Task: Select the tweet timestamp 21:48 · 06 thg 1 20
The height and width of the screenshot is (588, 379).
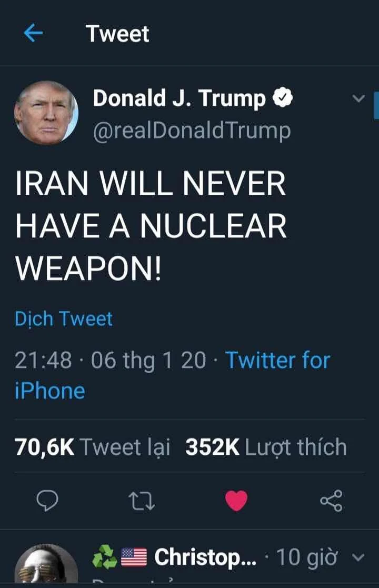Action: [111, 361]
